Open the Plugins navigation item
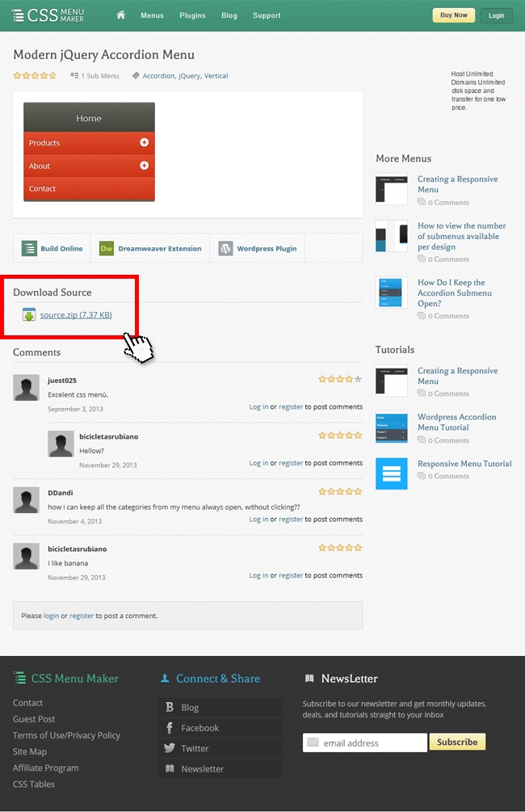The width and height of the screenshot is (525, 812). click(192, 15)
